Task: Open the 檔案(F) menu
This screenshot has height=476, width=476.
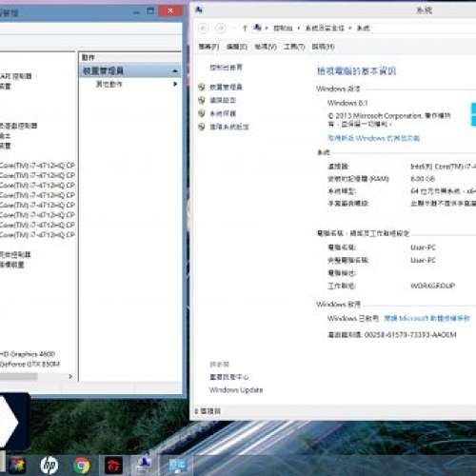Action: [x=208, y=47]
